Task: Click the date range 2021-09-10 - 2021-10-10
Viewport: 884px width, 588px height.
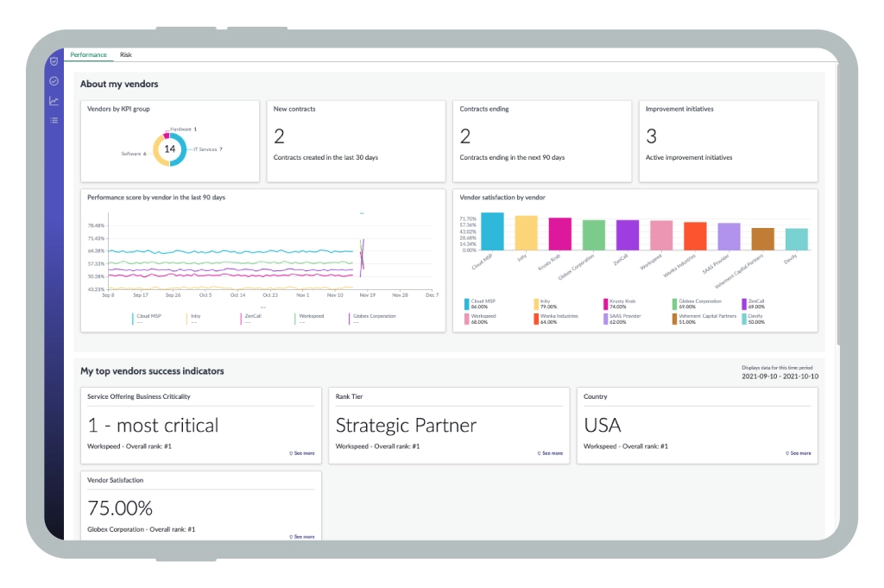Action: click(x=780, y=376)
